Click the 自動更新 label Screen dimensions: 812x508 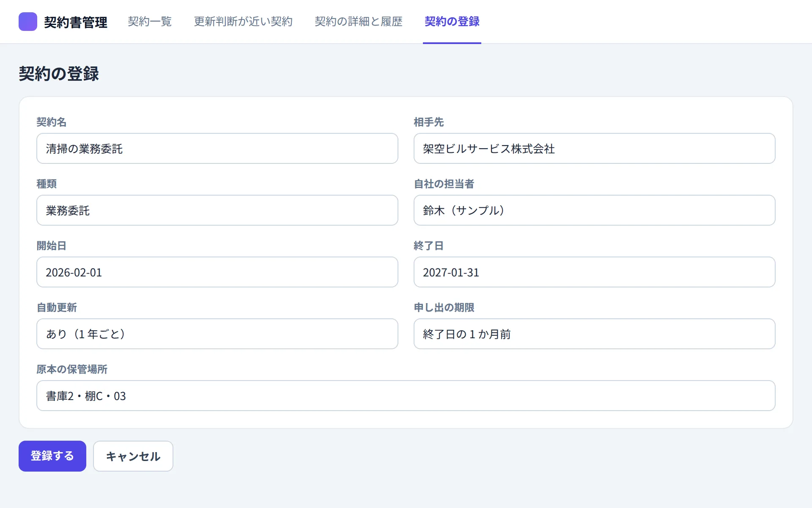pos(57,307)
